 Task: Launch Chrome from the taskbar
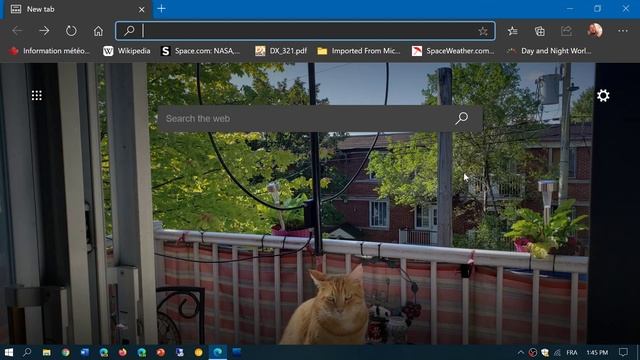65,352
